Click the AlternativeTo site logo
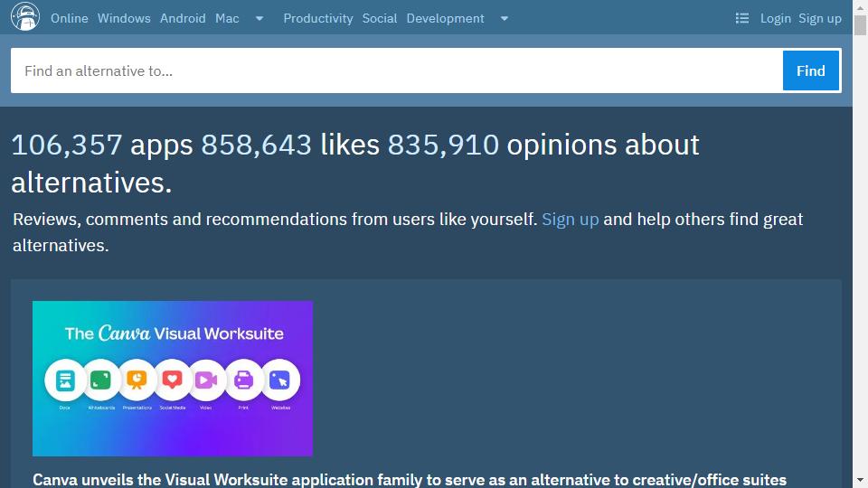The width and height of the screenshot is (868, 488). (x=25, y=16)
